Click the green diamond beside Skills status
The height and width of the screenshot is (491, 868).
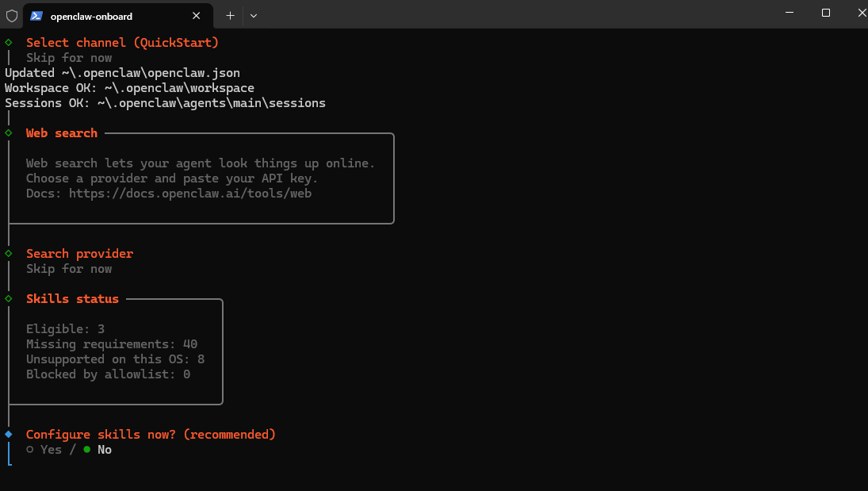click(9, 298)
